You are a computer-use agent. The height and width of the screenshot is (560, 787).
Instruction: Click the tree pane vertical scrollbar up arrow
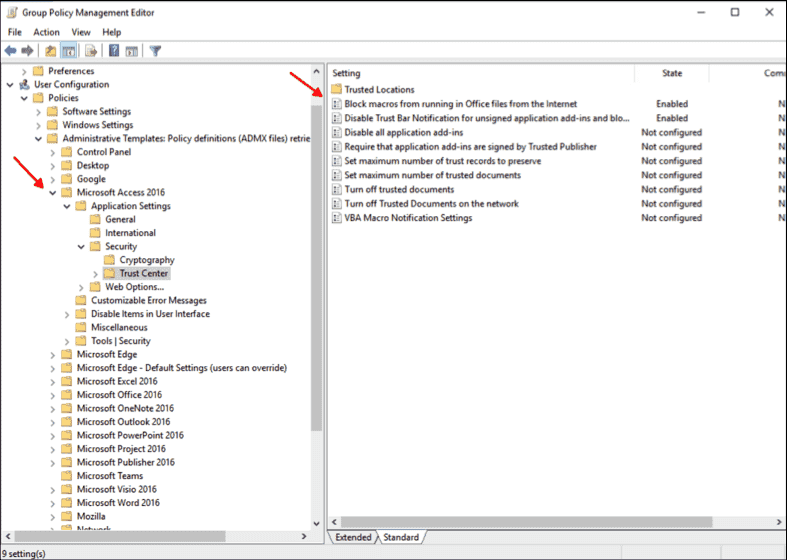click(x=316, y=72)
